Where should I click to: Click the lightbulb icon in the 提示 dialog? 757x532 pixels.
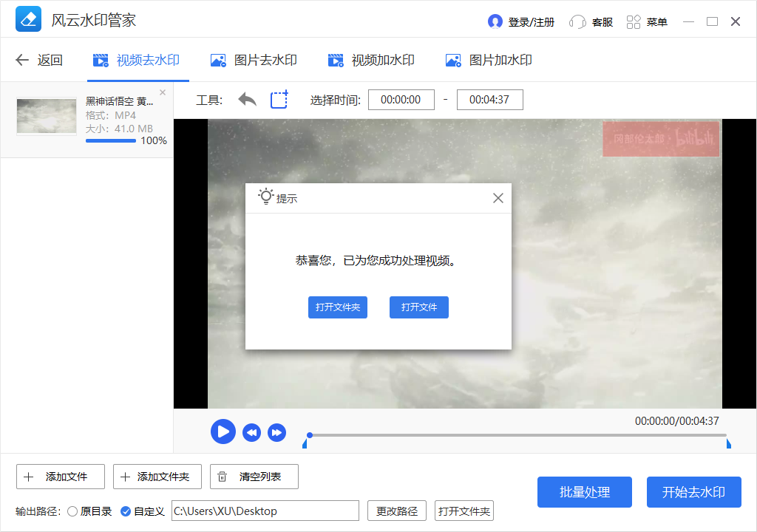click(x=266, y=197)
